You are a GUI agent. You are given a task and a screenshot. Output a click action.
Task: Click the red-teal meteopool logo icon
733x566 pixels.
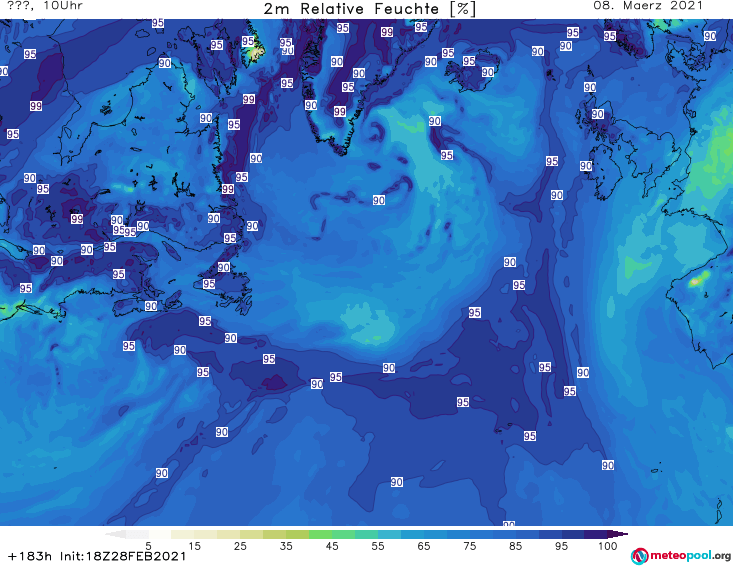click(x=639, y=556)
